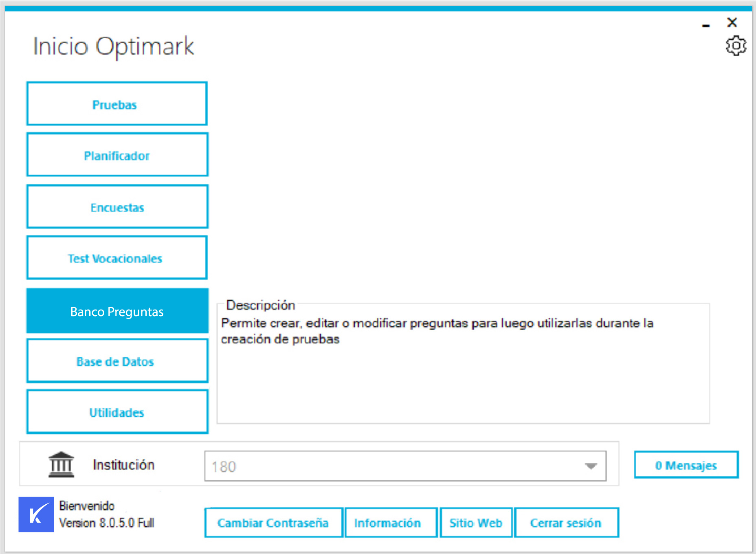This screenshot has width=756, height=554.
Task: Click the Institución field showing 180
Action: tap(405, 466)
